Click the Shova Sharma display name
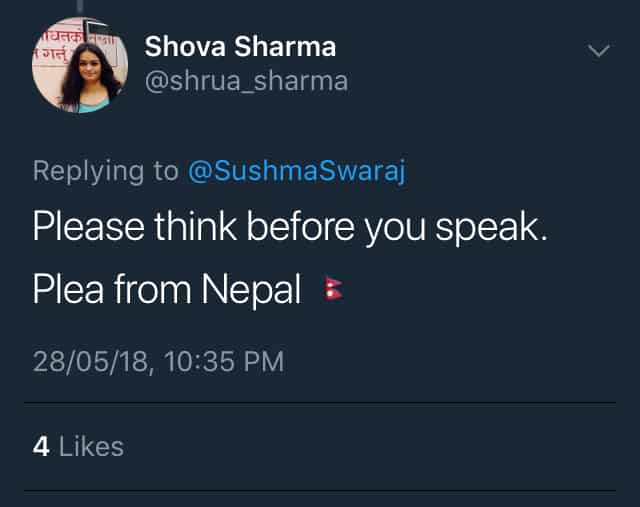Image resolution: width=640 pixels, height=507 pixels. pos(240,46)
